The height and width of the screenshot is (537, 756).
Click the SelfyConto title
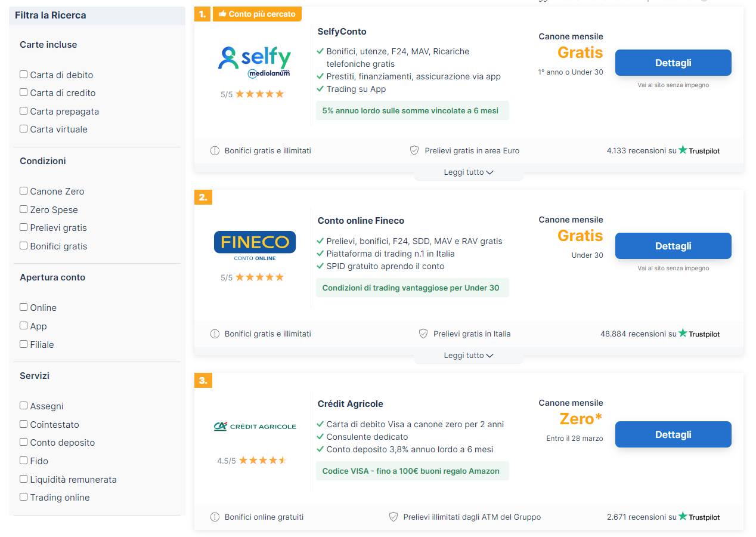coord(342,32)
